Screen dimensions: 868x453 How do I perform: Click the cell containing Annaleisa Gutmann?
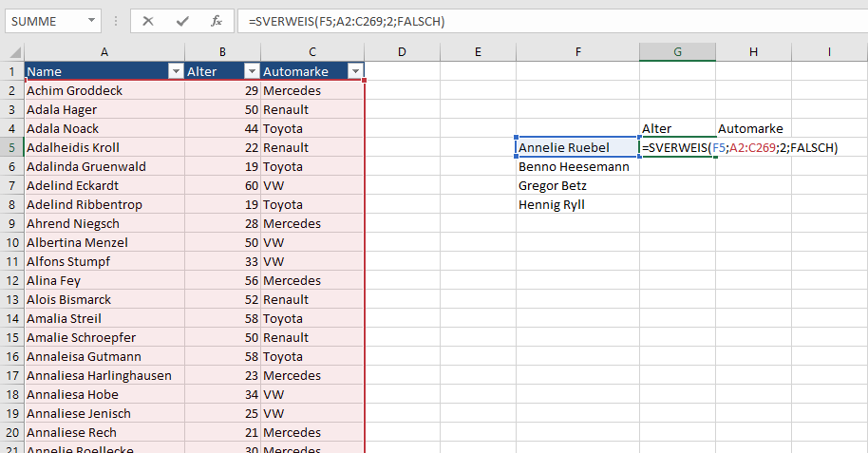click(x=104, y=357)
